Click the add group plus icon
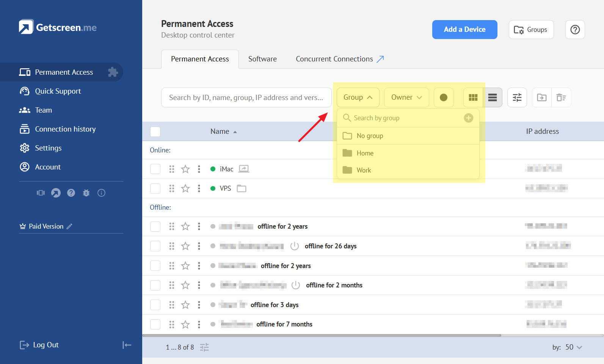 tap(469, 118)
